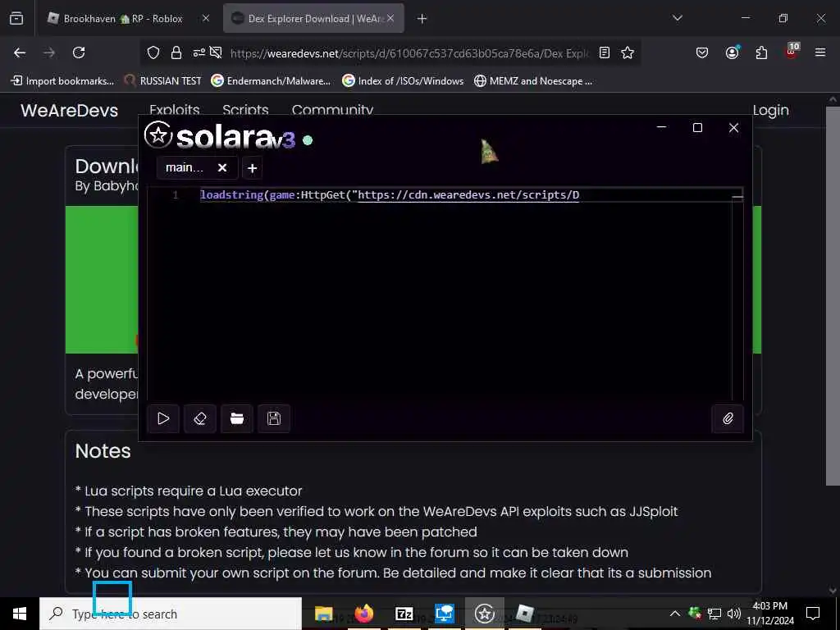
Task: Open the notification center icon
Action: pos(813,614)
